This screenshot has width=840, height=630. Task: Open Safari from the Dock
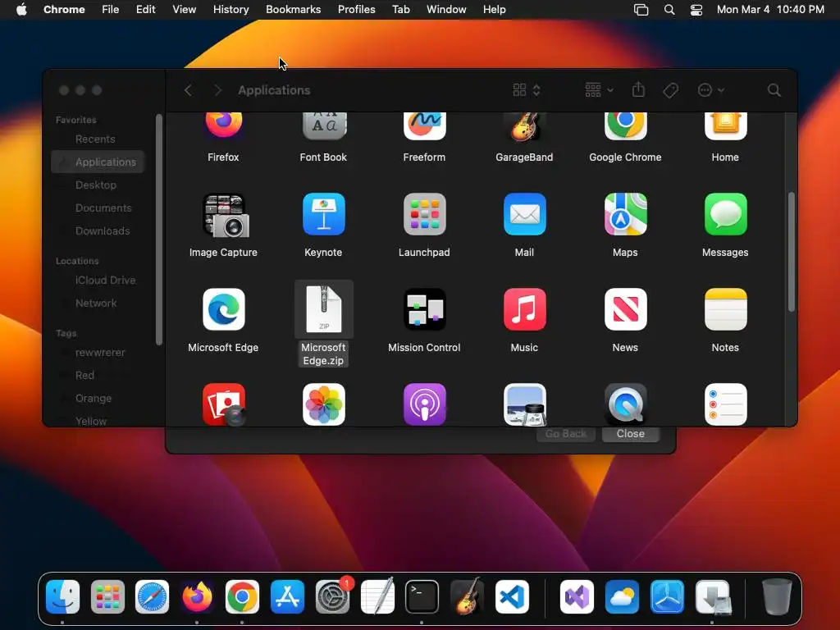152,597
